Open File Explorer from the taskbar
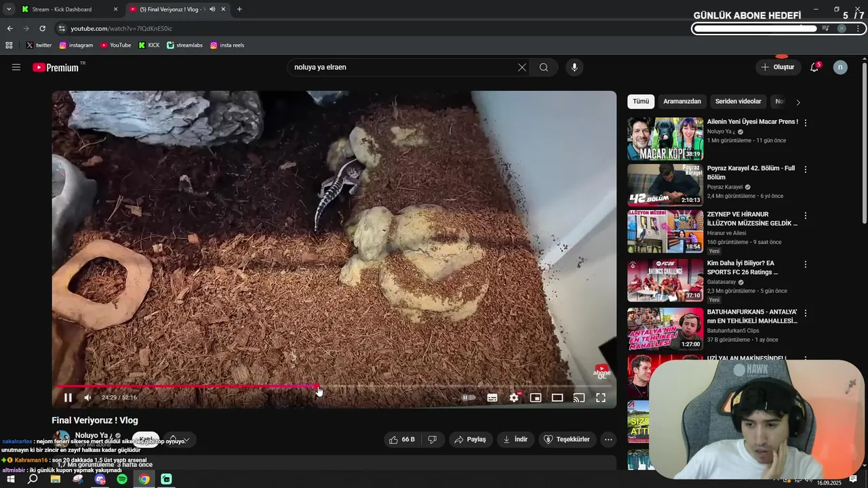 (56, 479)
